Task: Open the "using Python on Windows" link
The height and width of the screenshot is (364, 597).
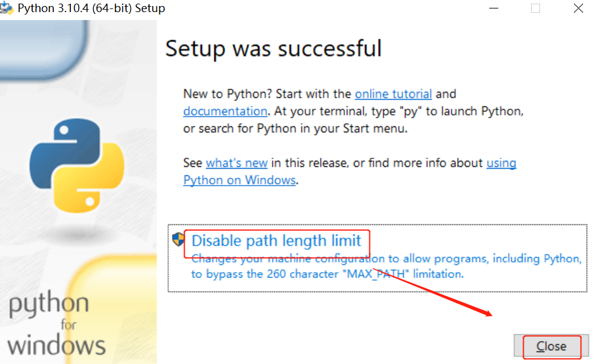Action: (239, 180)
